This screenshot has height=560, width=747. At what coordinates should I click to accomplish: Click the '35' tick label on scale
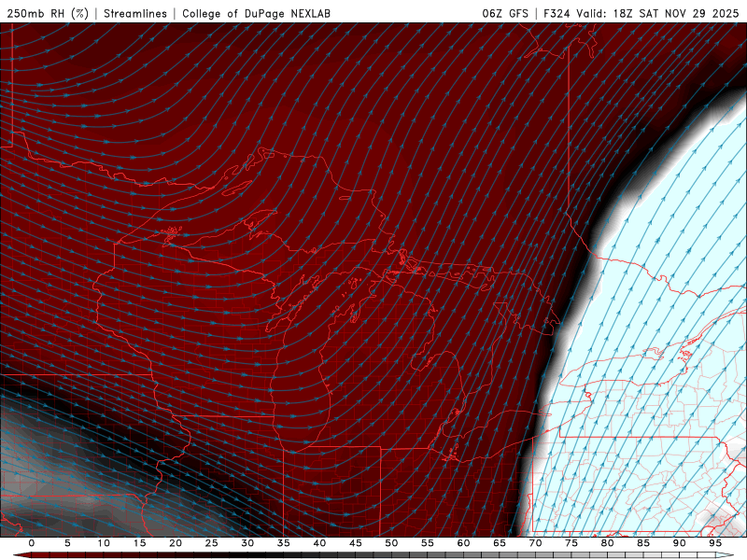coord(284,543)
